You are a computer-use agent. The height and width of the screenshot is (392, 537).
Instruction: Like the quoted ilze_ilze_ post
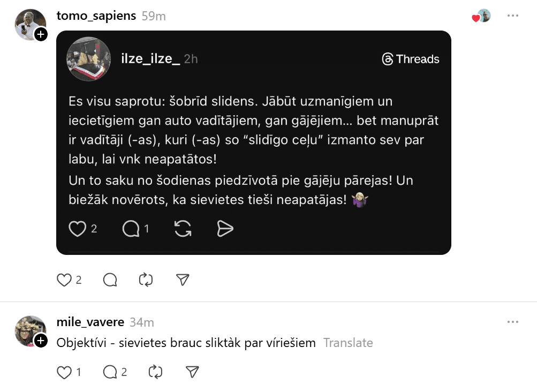tap(78, 229)
